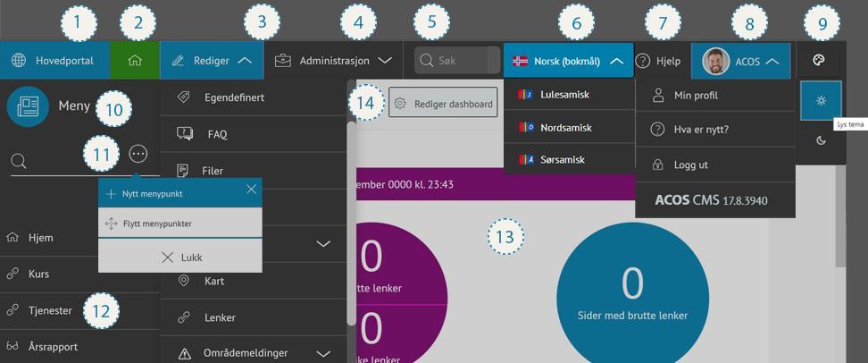Click the three-dots menu options icon
The width and height of the screenshot is (868, 363).
pyautogui.click(x=138, y=153)
